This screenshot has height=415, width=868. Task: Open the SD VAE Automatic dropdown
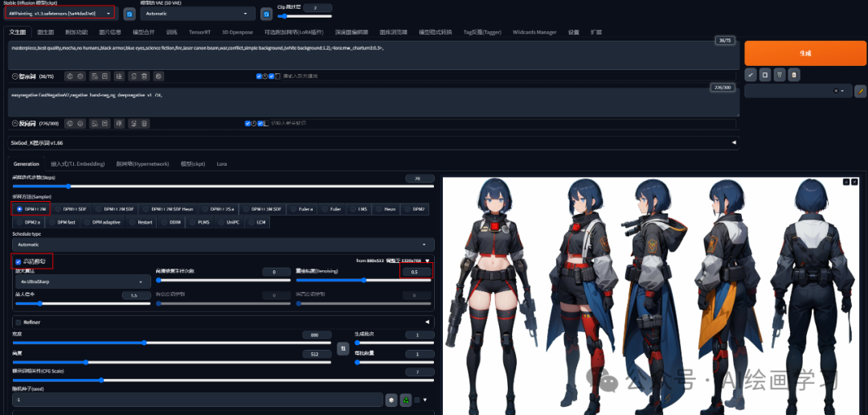tap(198, 14)
